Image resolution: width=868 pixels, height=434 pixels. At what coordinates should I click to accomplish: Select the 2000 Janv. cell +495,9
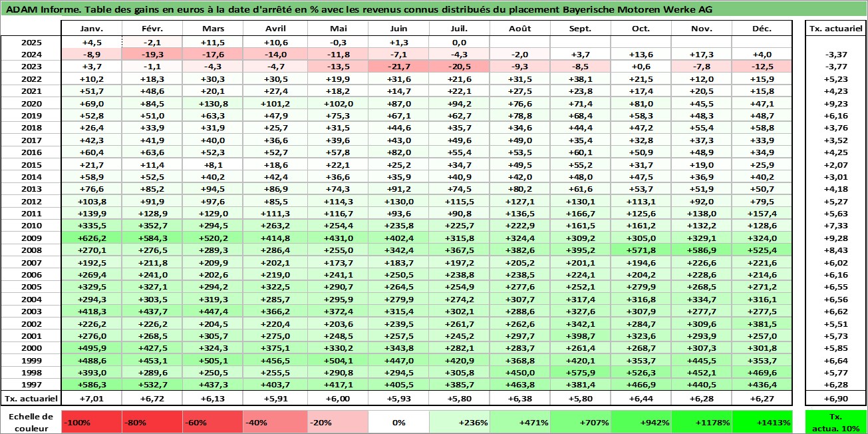pos(92,347)
